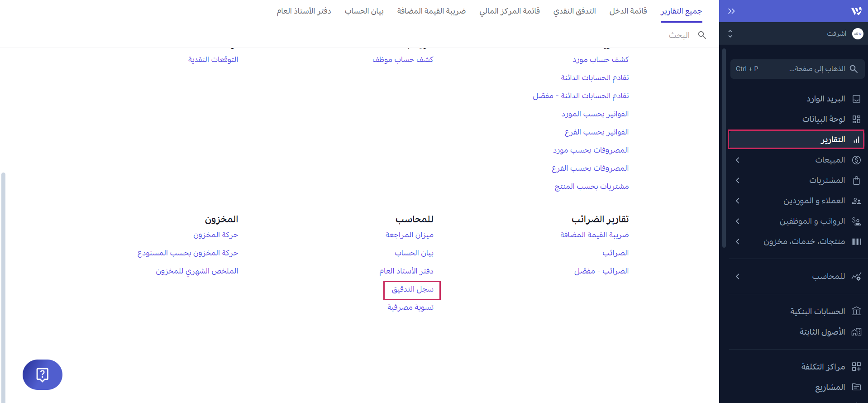
Task: Click مراكز التكلفة cost centers icon
Action: point(856,367)
